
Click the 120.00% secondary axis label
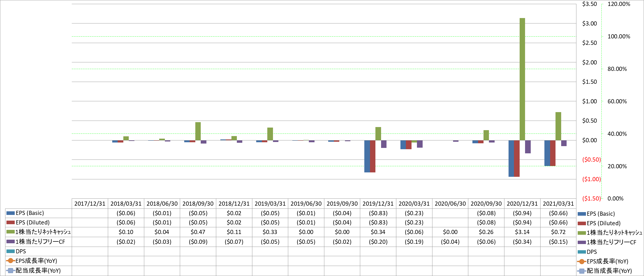tap(619, 4)
